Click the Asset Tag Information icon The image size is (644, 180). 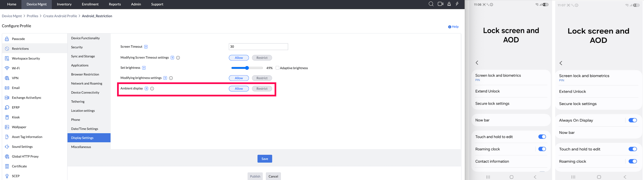7,137
